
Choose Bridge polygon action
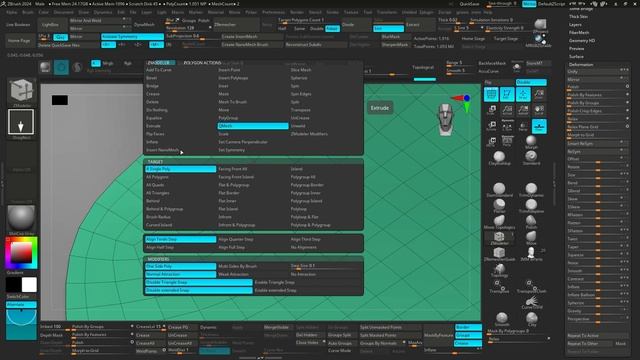[x=152, y=86]
